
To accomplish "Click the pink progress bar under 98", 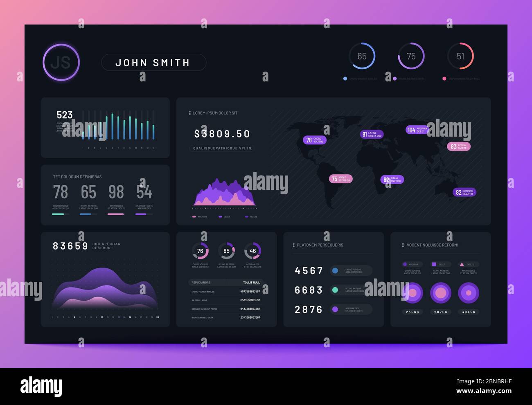I will coord(116,214).
